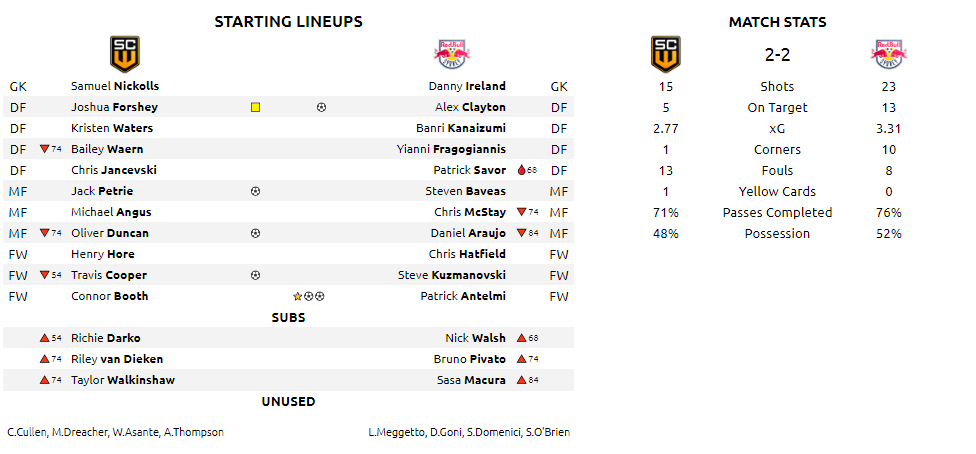This screenshot has width=976, height=454.
Task: Click the goal ball icon beside Alex Clayton
Action: [x=321, y=107]
